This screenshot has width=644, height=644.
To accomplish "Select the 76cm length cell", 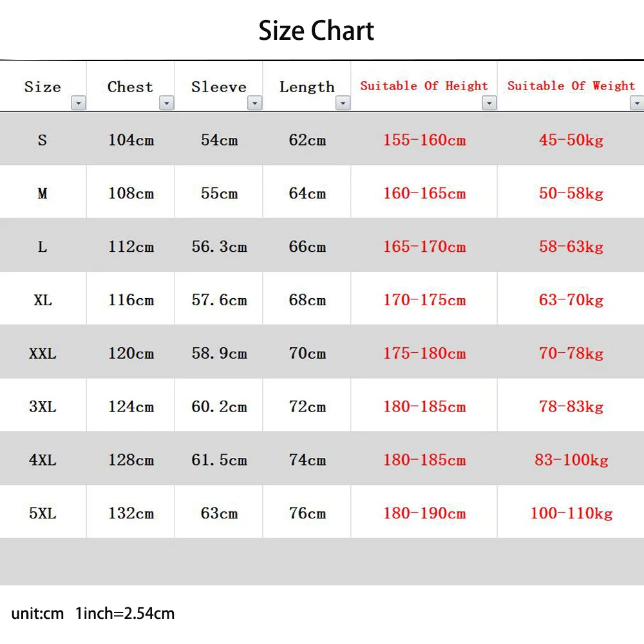I will coord(307,513).
